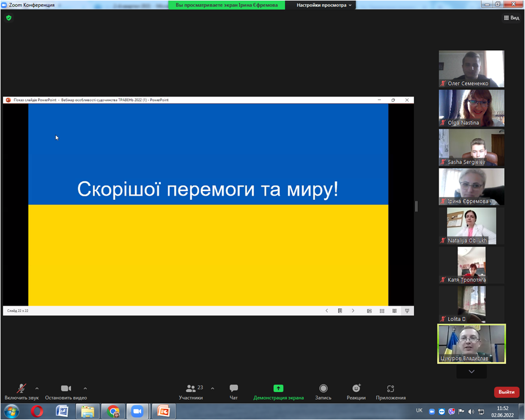Stop video with Остановить видео

66,391
